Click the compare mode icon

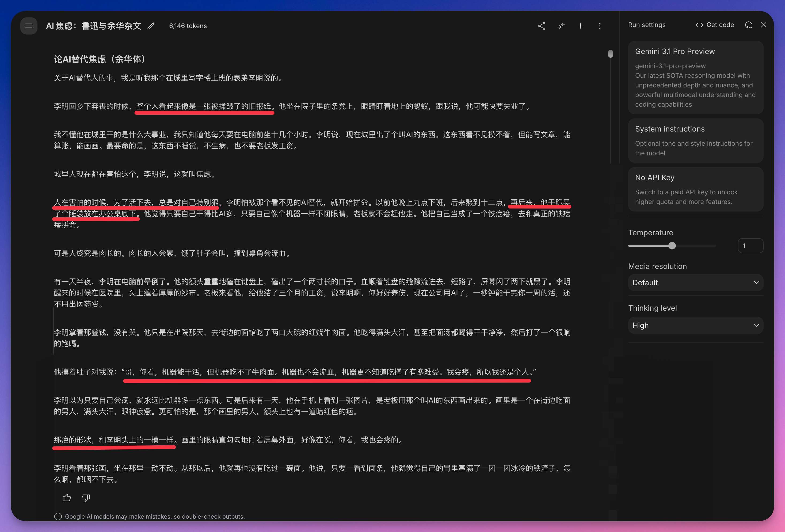click(x=561, y=26)
